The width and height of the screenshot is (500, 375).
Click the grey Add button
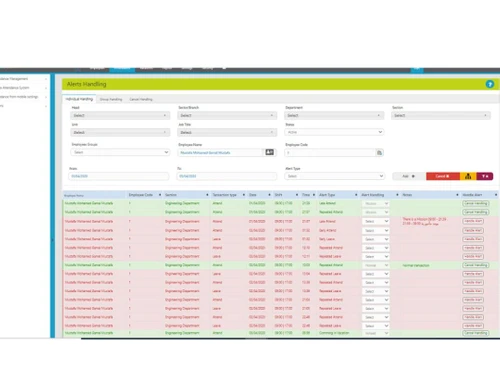(409, 176)
